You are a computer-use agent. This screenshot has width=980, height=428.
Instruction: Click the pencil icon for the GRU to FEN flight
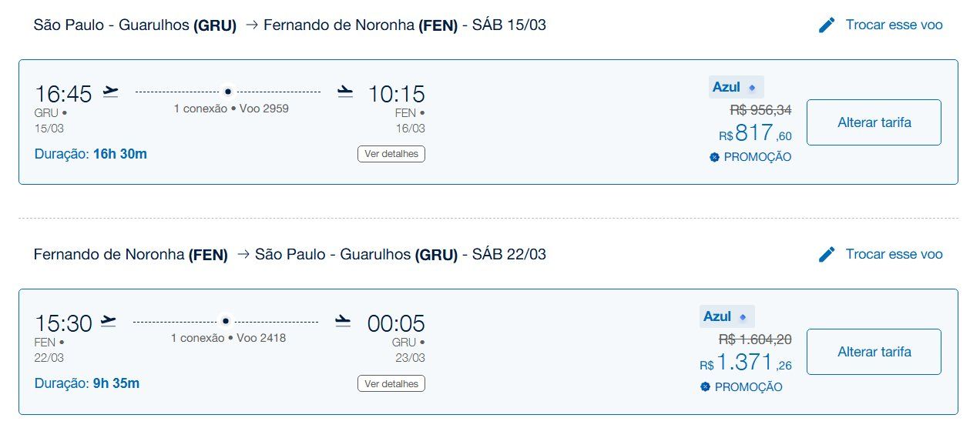click(827, 25)
